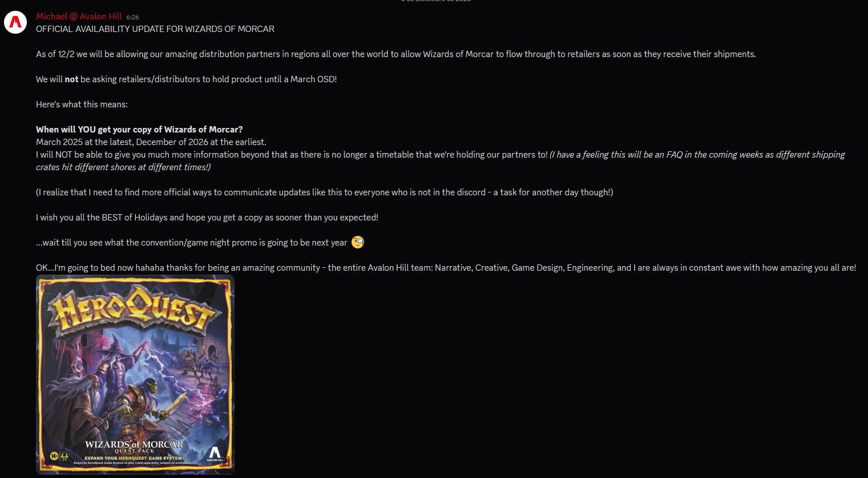Click the bold word "not" in message
868x478 pixels.
[x=71, y=79]
